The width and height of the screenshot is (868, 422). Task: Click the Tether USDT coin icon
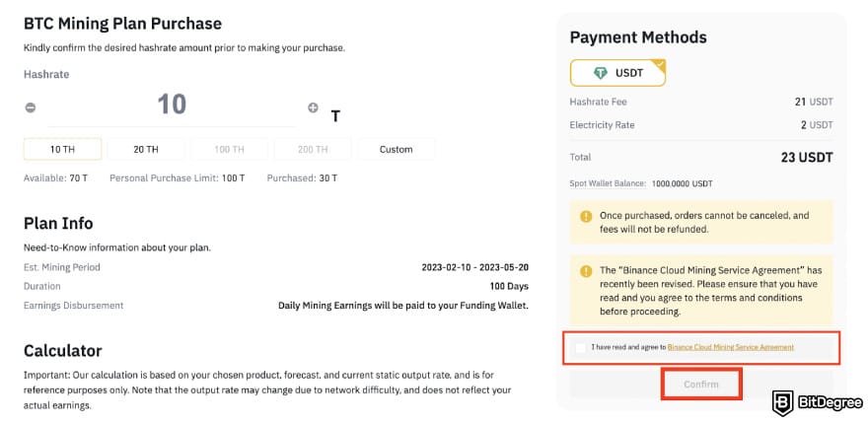pos(601,73)
